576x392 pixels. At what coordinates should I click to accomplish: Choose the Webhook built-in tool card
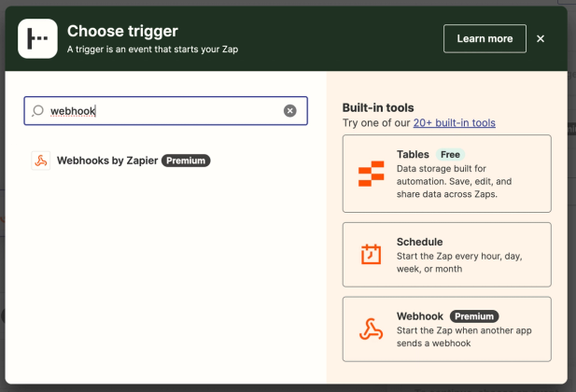pyautogui.click(x=446, y=329)
